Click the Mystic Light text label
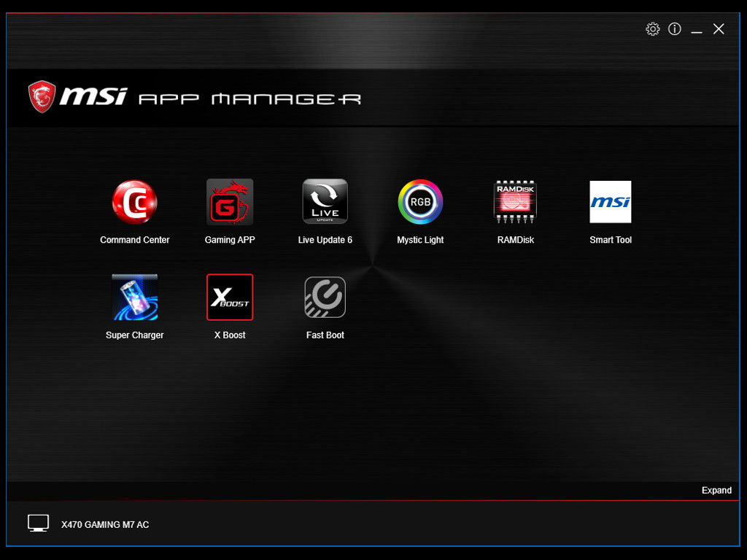Screen dimensions: 747x560 point(420,239)
